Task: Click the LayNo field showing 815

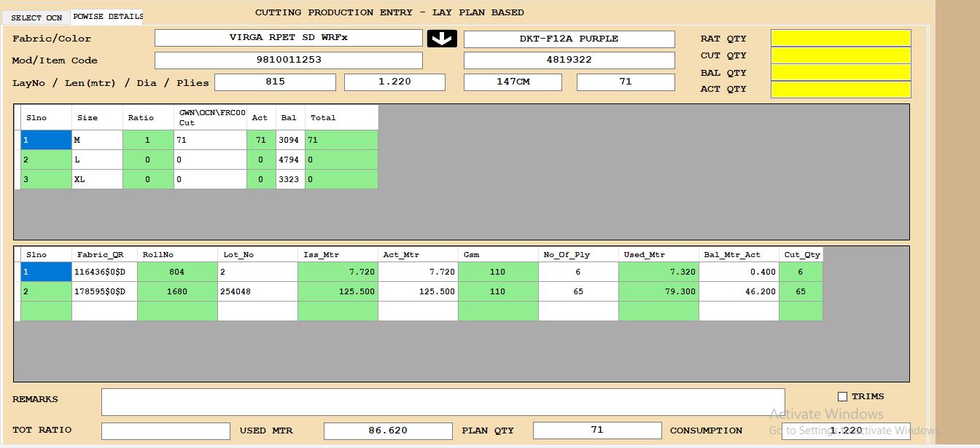Action: (275, 82)
